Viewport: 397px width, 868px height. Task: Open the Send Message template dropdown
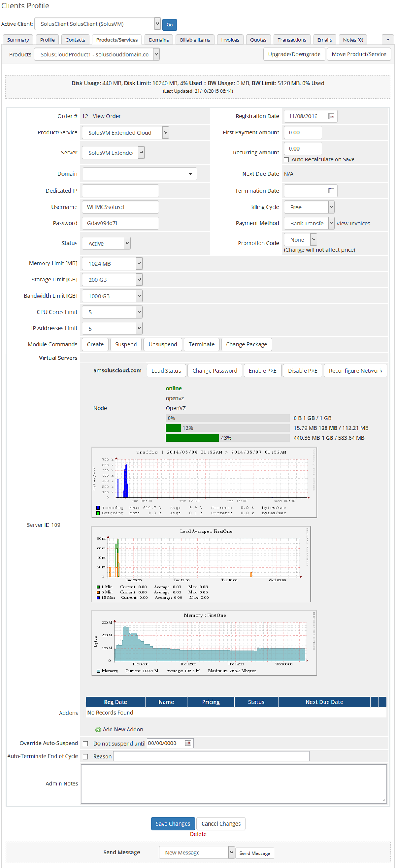point(197,852)
